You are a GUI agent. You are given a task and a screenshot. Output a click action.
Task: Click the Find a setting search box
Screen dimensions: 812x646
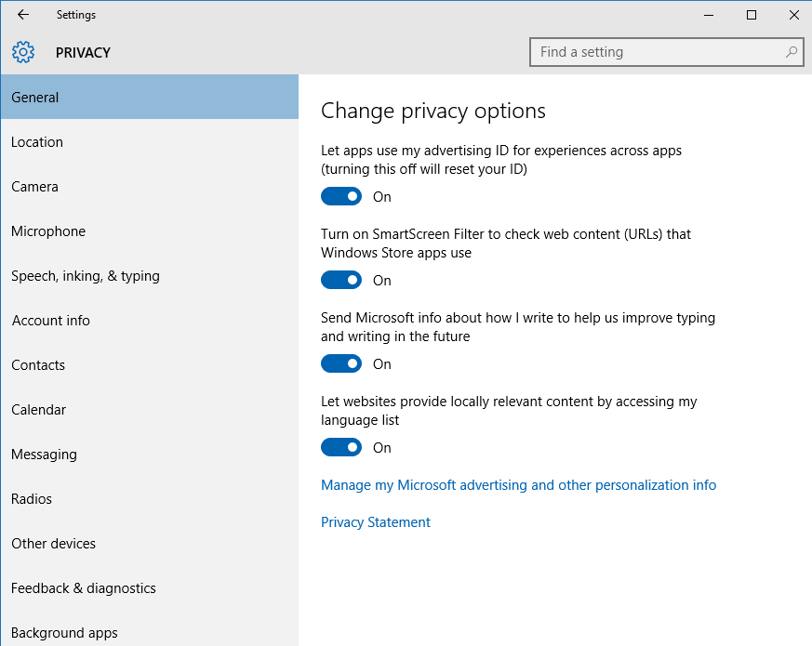click(x=667, y=52)
